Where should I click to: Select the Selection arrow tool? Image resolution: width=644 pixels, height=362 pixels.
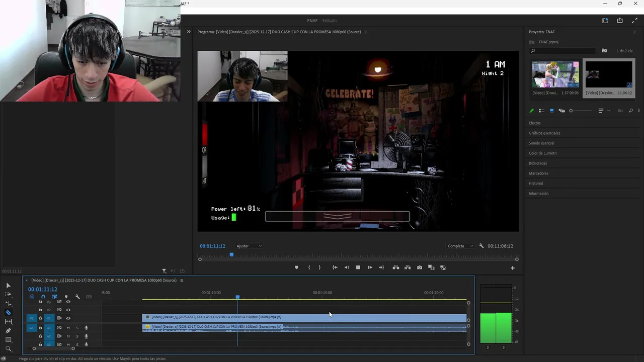pyautogui.click(x=8, y=286)
